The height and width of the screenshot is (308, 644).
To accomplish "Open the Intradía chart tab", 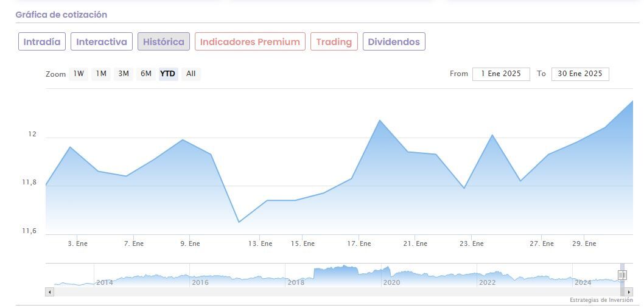I will point(42,42).
